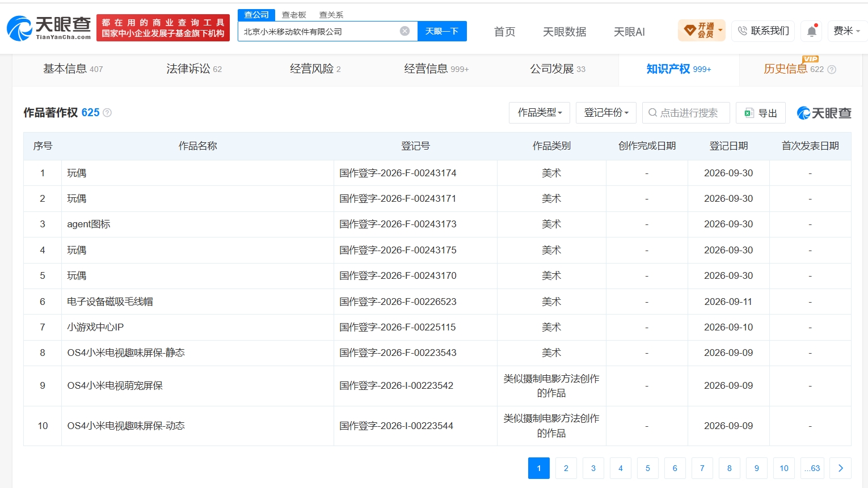The width and height of the screenshot is (868, 488).
Task: Open the 费米 user account dropdown
Action: click(846, 31)
